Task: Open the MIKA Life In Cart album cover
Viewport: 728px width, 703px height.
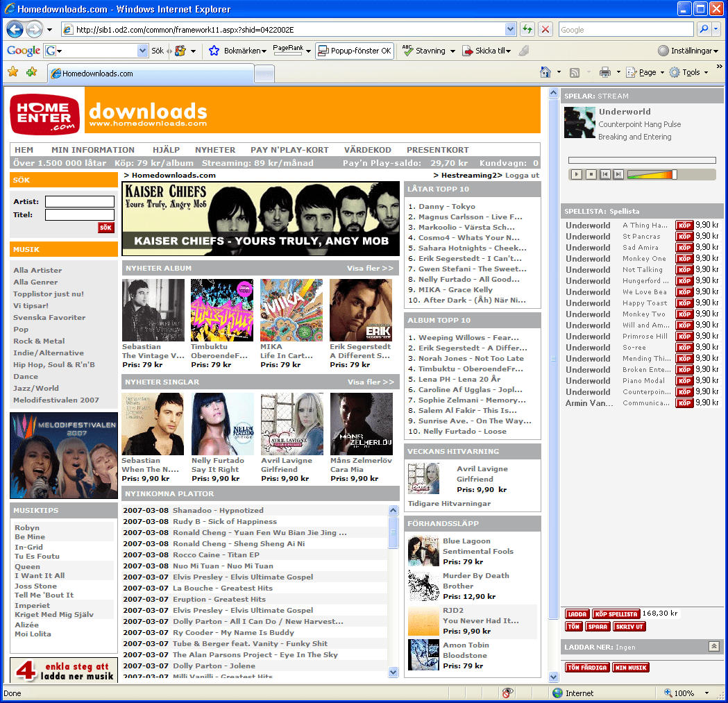Action: point(291,310)
